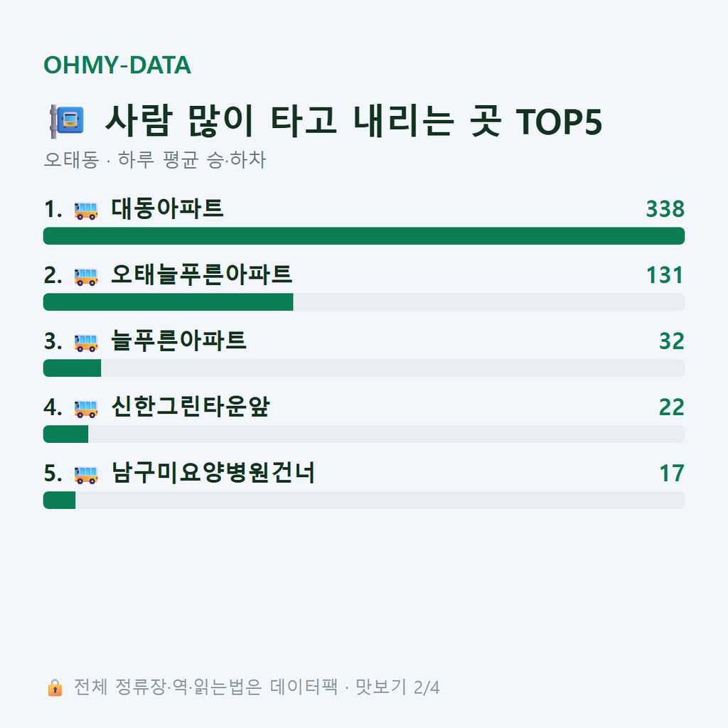The width and height of the screenshot is (728, 728).
Task: Select the 대동아파트 stop name
Action: click(167, 208)
